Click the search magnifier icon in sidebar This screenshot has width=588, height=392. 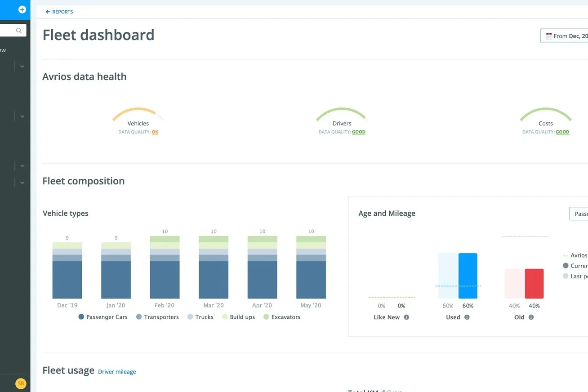19,31
